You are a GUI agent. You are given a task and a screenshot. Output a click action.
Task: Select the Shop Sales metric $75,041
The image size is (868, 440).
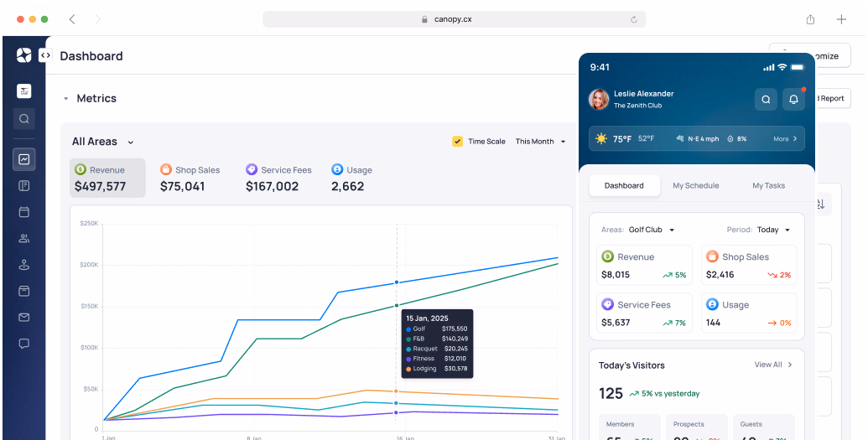click(x=190, y=179)
